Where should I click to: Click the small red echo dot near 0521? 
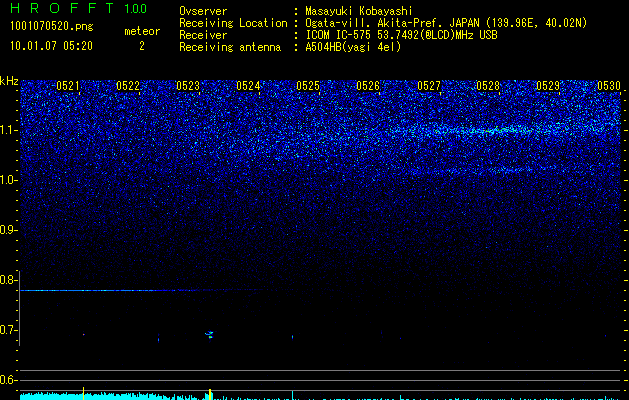(83, 334)
